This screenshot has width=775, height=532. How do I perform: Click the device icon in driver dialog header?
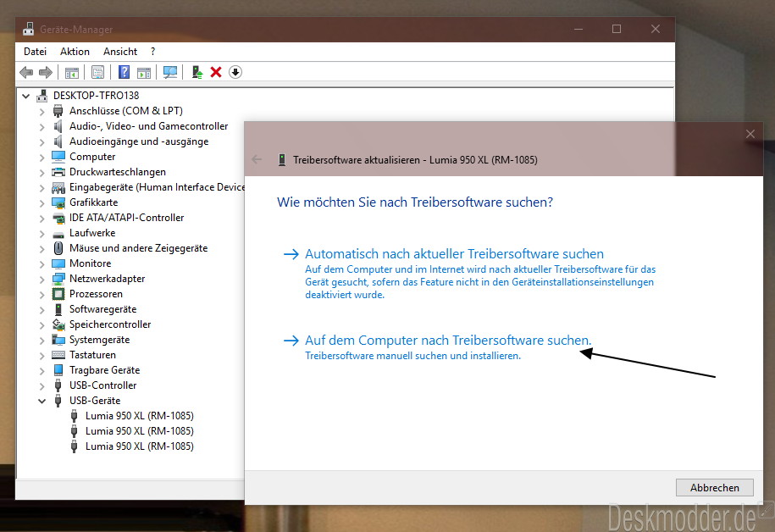click(282, 160)
